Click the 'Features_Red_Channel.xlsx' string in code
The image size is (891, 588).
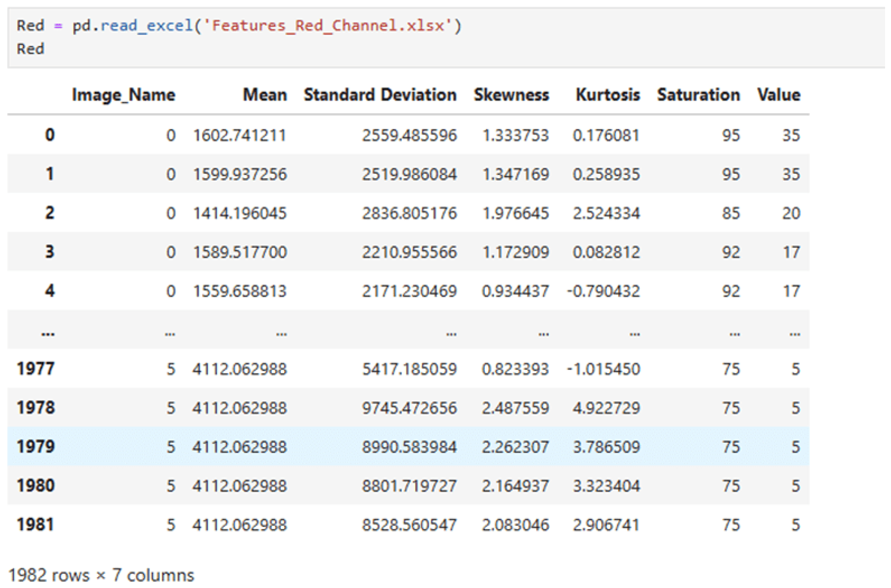pyautogui.click(x=328, y=26)
